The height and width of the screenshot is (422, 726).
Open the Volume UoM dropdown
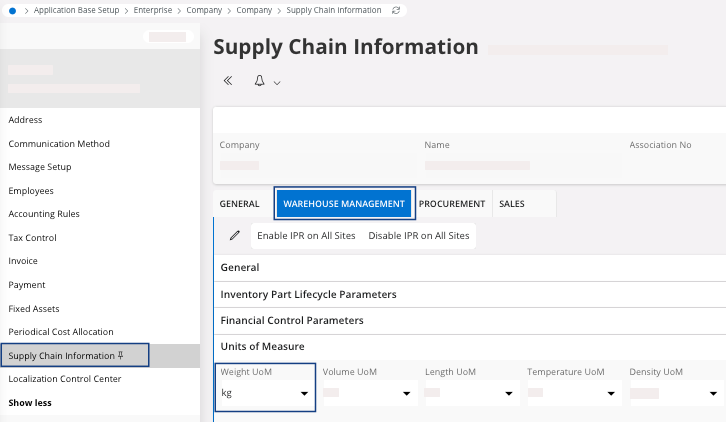tap(406, 394)
